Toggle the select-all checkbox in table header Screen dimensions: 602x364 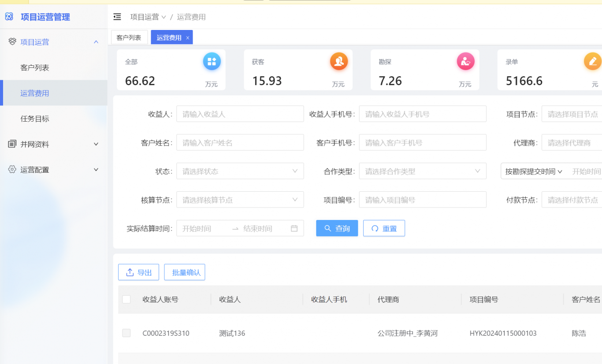tap(126, 299)
